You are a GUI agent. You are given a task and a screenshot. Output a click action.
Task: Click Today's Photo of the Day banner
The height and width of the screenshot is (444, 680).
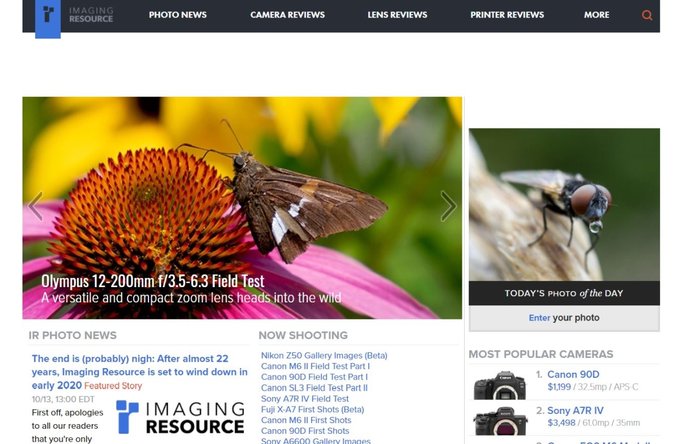point(564,293)
